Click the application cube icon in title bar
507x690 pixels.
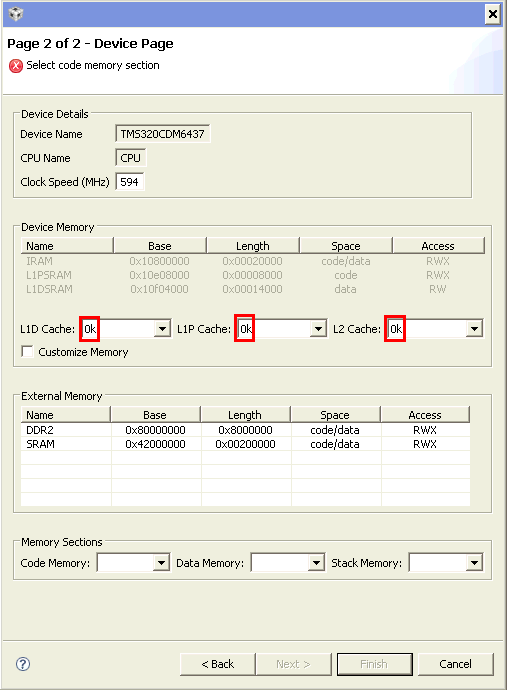(x=15, y=14)
